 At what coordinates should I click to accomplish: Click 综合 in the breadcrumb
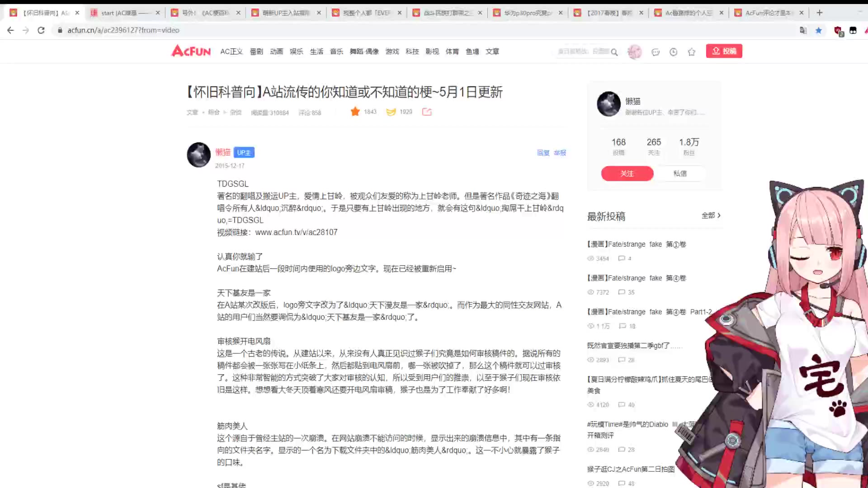(x=214, y=112)
